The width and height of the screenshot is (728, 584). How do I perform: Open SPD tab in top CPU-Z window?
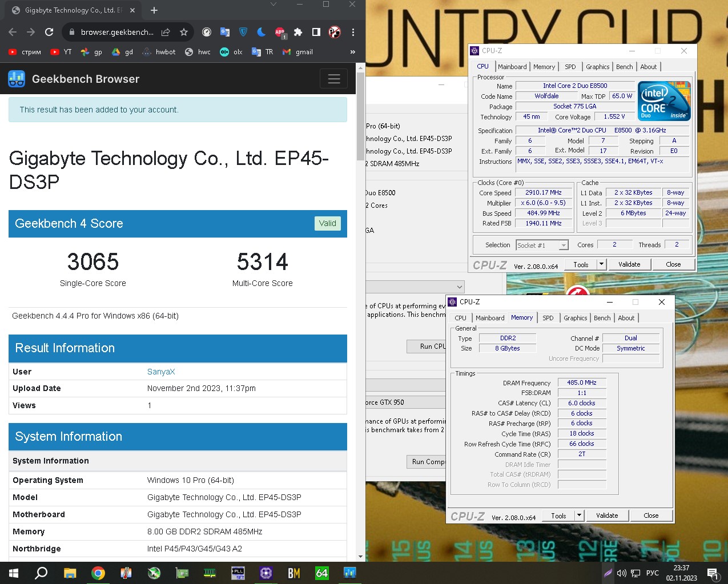(570, 67)
